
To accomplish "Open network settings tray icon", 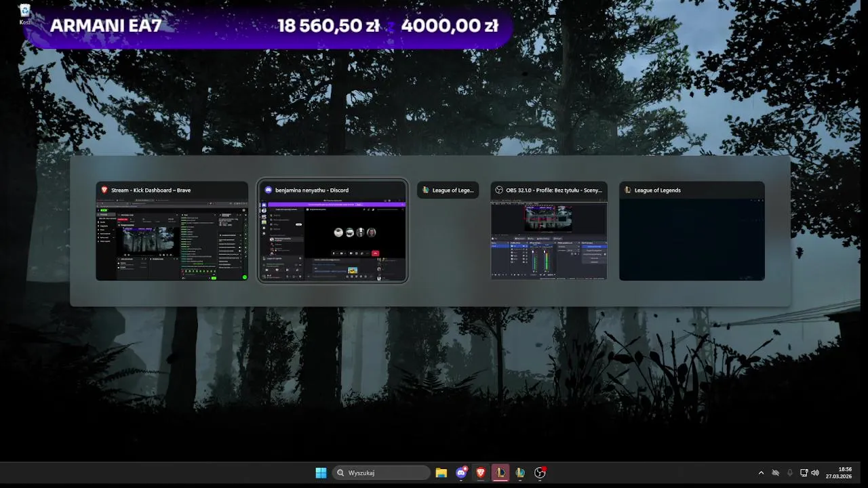I will click(804, 473).
